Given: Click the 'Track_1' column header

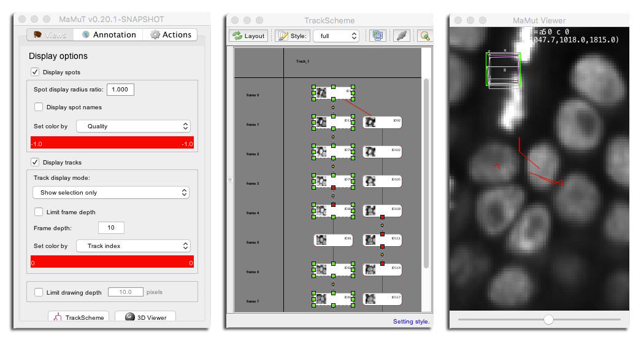Looking at the screenshot, I should coord(303,61).
